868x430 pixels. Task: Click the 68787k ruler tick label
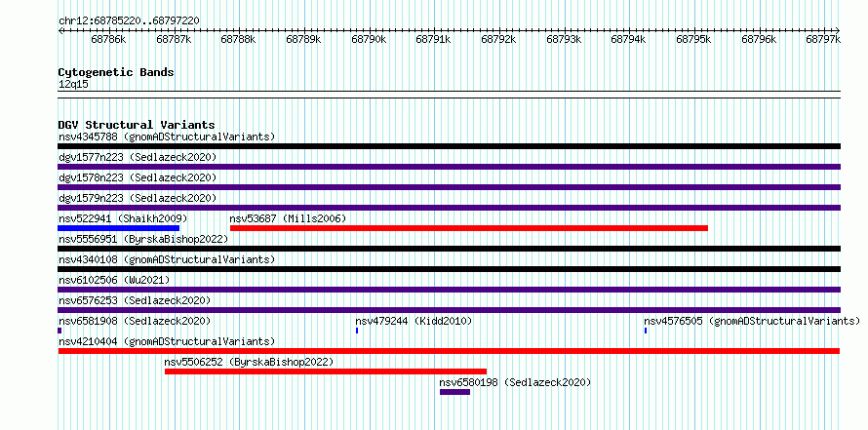point(174,39)
